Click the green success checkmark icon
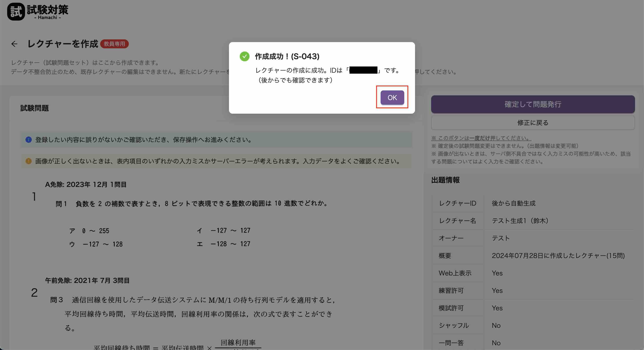 [244, 56]
